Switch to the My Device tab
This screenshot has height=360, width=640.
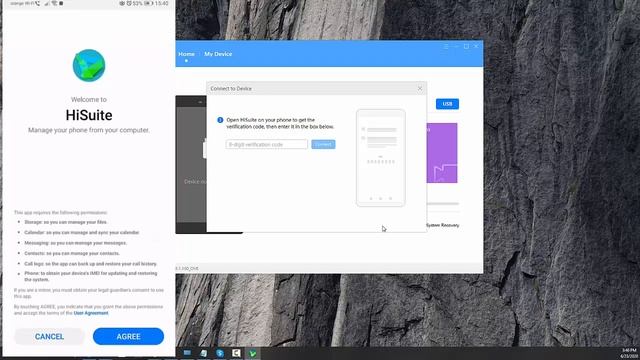tap(218, 54)
